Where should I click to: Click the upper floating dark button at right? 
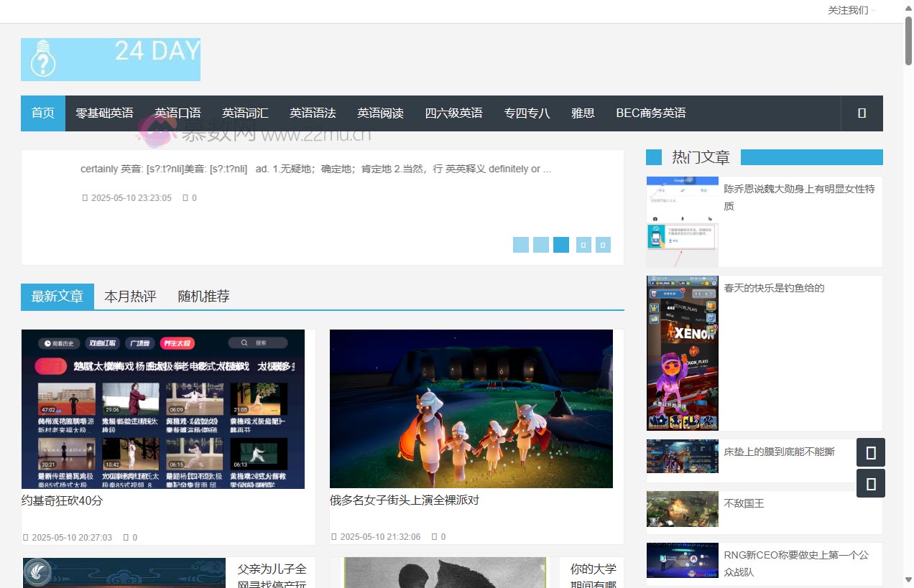tap(870, 452)
